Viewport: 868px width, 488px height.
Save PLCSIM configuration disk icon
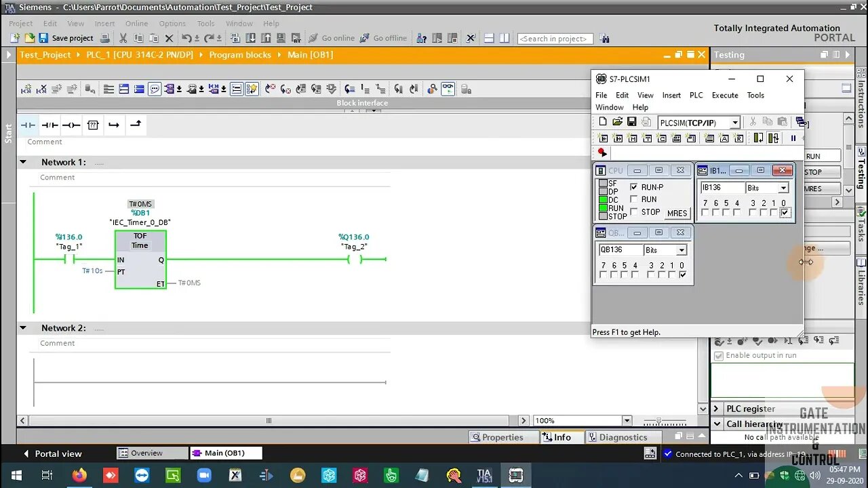(631, 121)
